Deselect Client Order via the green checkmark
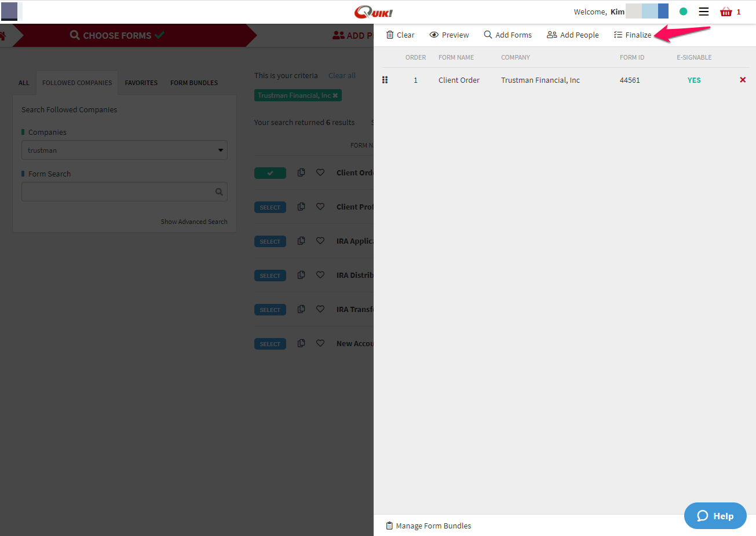Screen dimensions: 756x536 point(270,172)
